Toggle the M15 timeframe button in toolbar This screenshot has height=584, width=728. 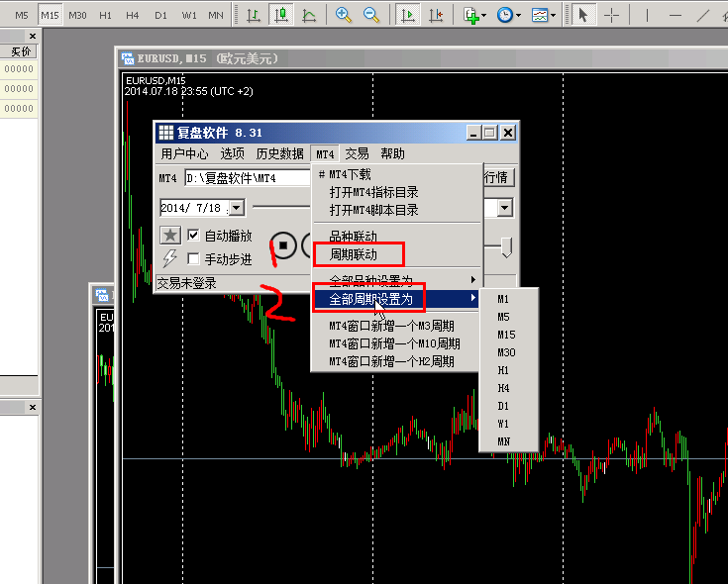pyautogui.click(x=50, y=15)
